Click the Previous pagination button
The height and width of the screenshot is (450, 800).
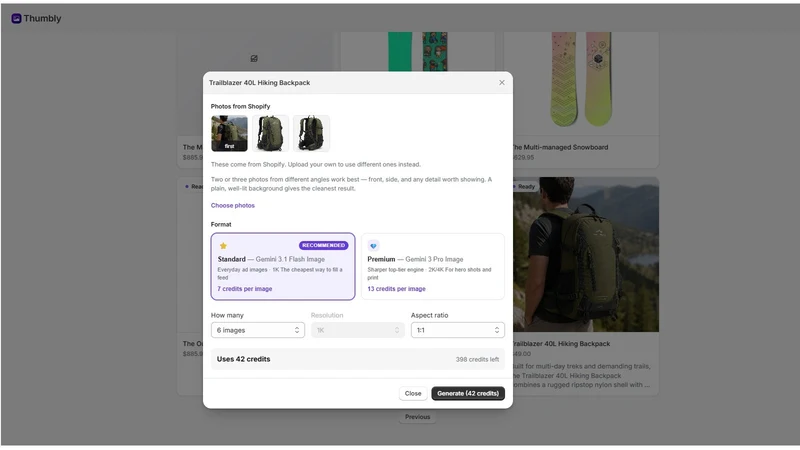(x=417, y=417)
